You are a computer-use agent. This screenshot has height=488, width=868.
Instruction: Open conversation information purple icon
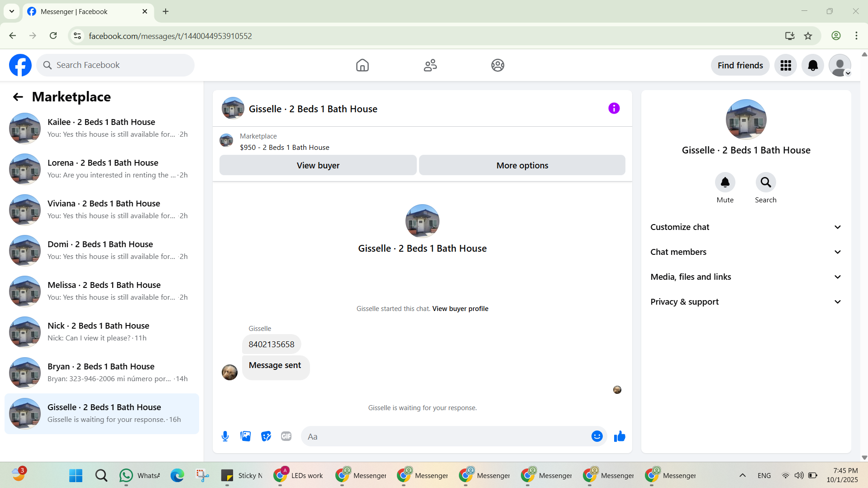614,108
